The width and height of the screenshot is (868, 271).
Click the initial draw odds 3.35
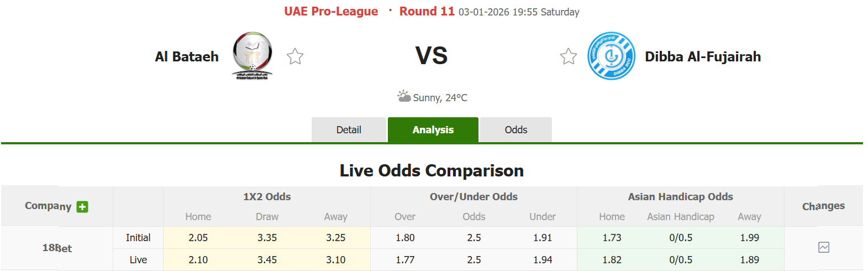[x=267, y=238]
